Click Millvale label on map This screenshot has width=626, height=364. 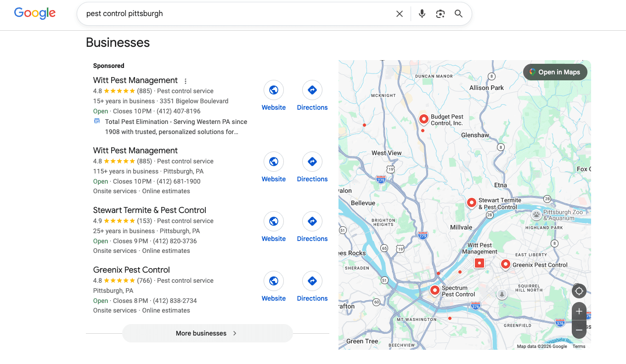pyautogui.click(x=461, y=227)
